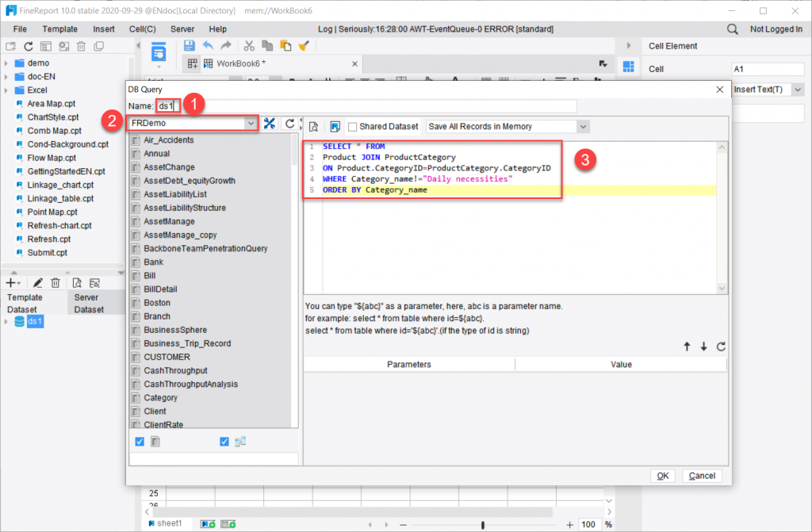Click the Format Painter brush icon
The image size is (812, 532).
click(304, 45)
